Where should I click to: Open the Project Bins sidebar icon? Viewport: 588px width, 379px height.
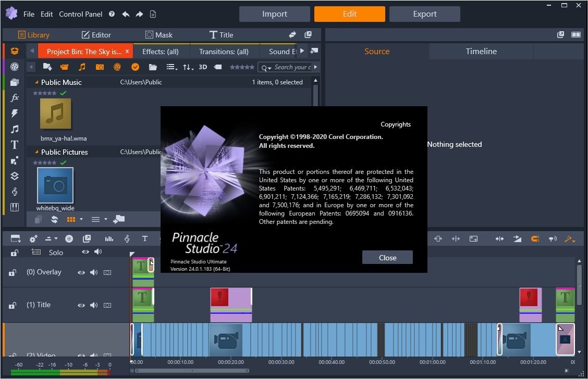[x=15, y=51]
